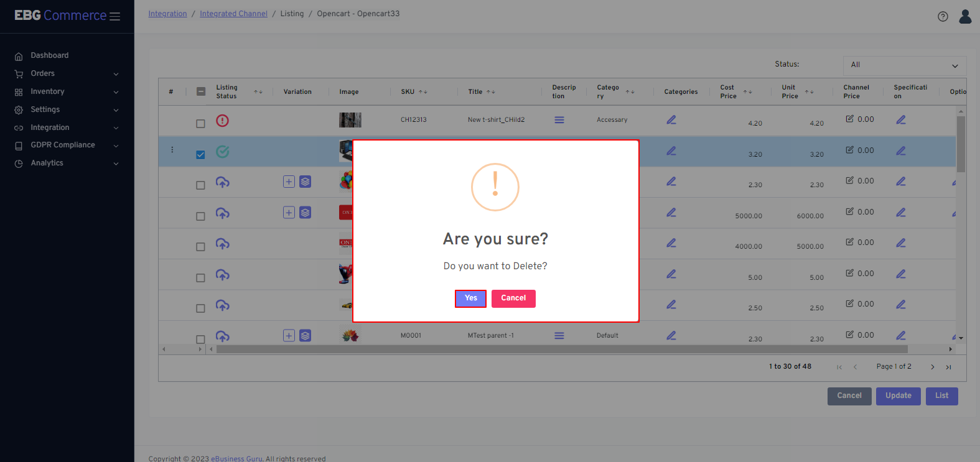Screen dimensions: 980x462
Task: Uncheck the selected second row checkbox
Action: point(200,155)
